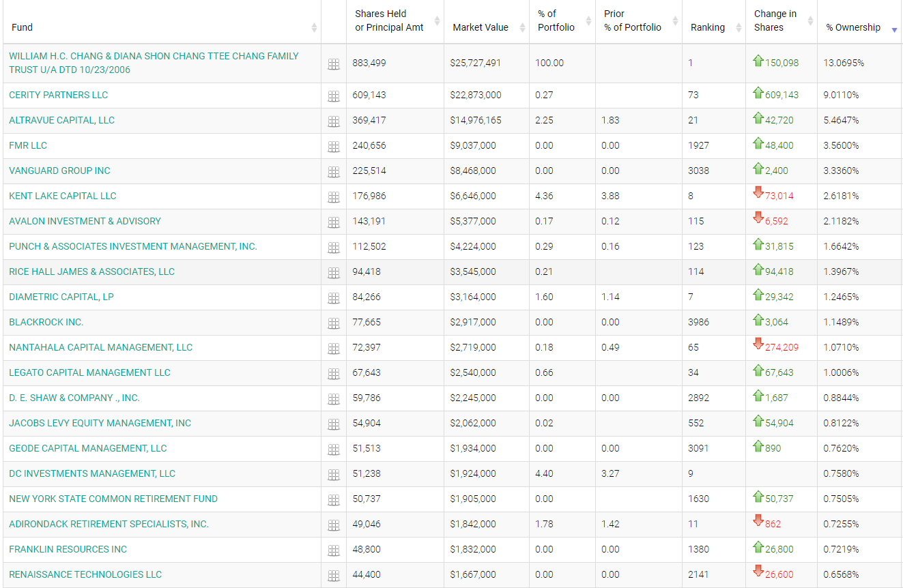The height and width of the screenshot is (588, 903).
Task: Click share change value 73,014
Action: (779, 196)
